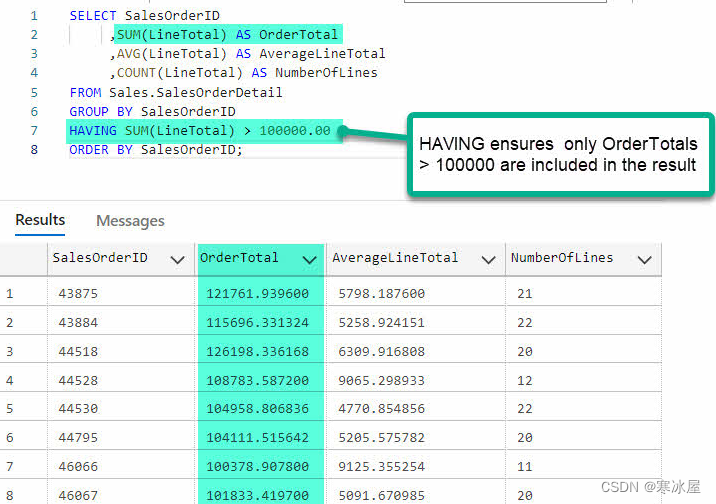Select OrderTotal value 126198.336168
Screen dimensions: 716x504
[x=258, y=352]
